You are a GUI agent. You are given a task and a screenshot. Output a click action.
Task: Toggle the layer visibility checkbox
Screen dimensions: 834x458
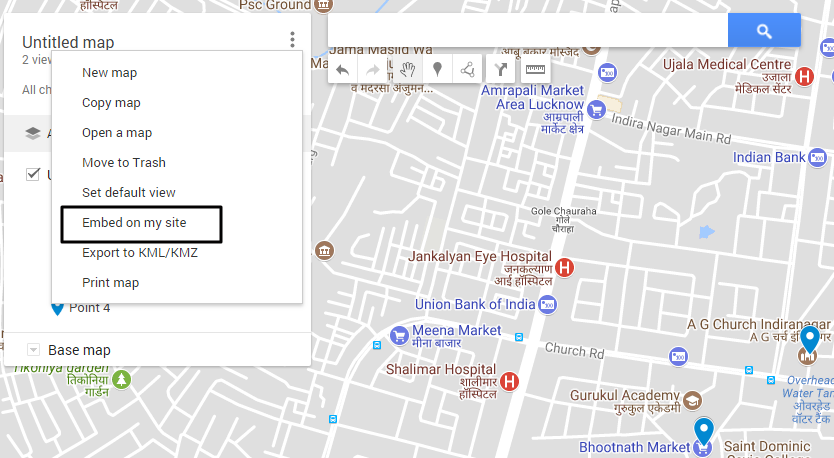point(33,174)
